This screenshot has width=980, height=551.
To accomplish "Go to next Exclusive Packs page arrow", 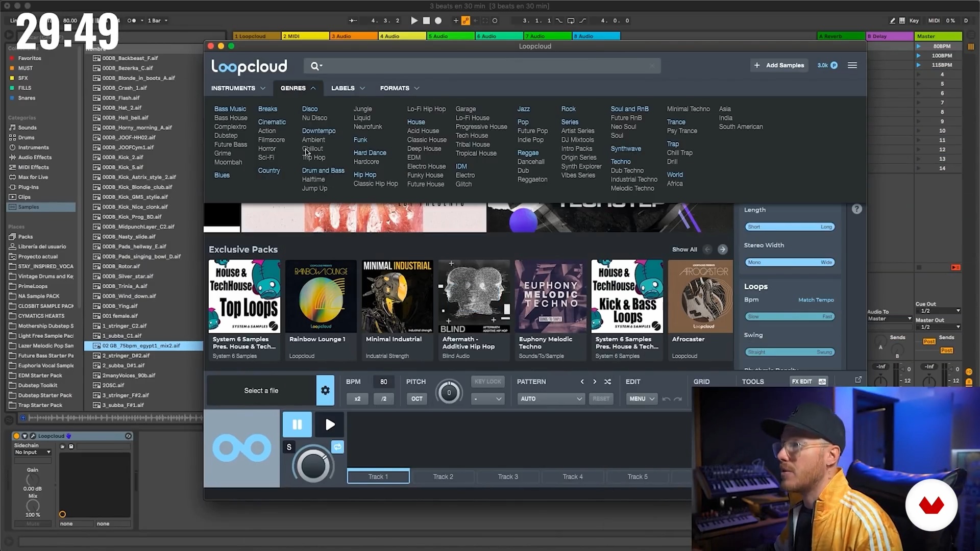I will 722,249.
